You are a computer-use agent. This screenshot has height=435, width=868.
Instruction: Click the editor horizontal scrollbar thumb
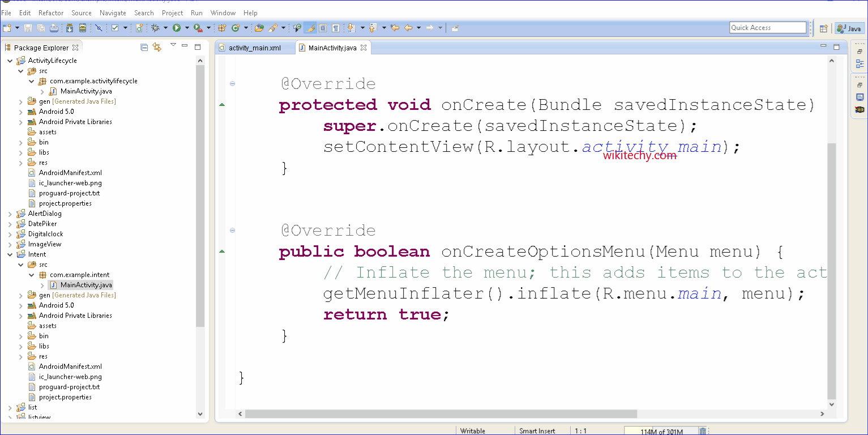coord(441,414)
